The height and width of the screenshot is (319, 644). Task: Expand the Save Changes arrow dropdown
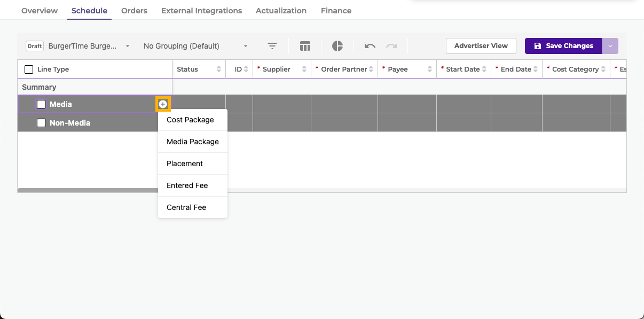coord(610,46)
